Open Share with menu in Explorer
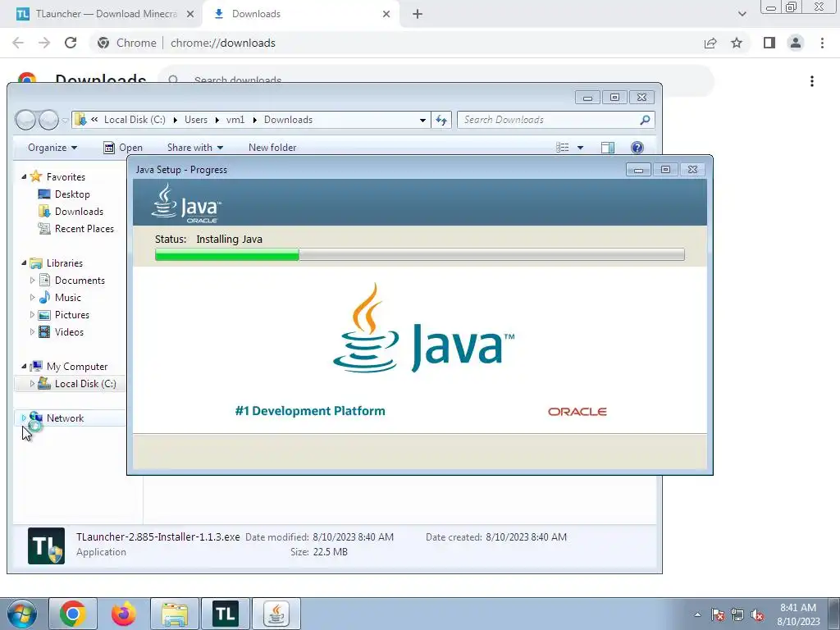The image size is (840, 630). pyautogui.click(x=195, y=148)
